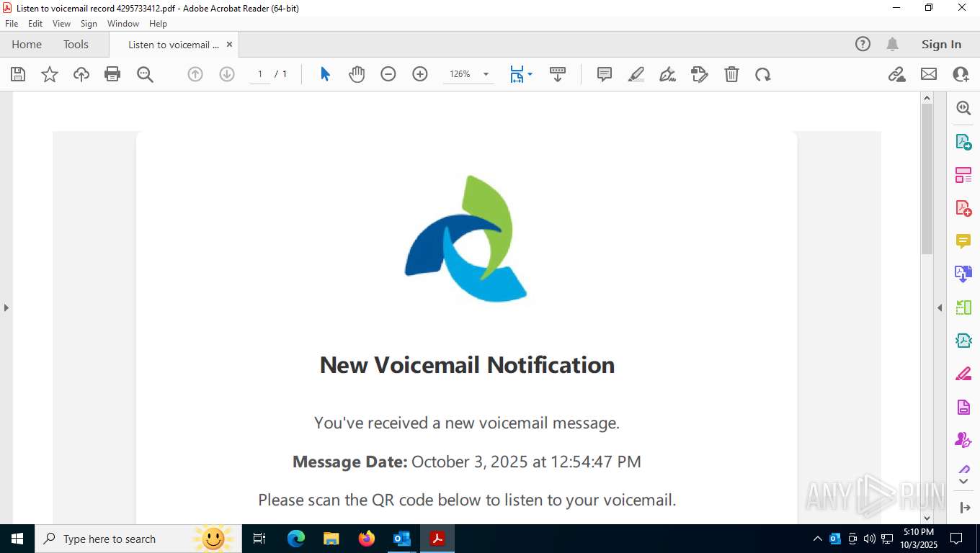Open the Help menu
The image size is (980, 553).
click(x=158, y=24)
